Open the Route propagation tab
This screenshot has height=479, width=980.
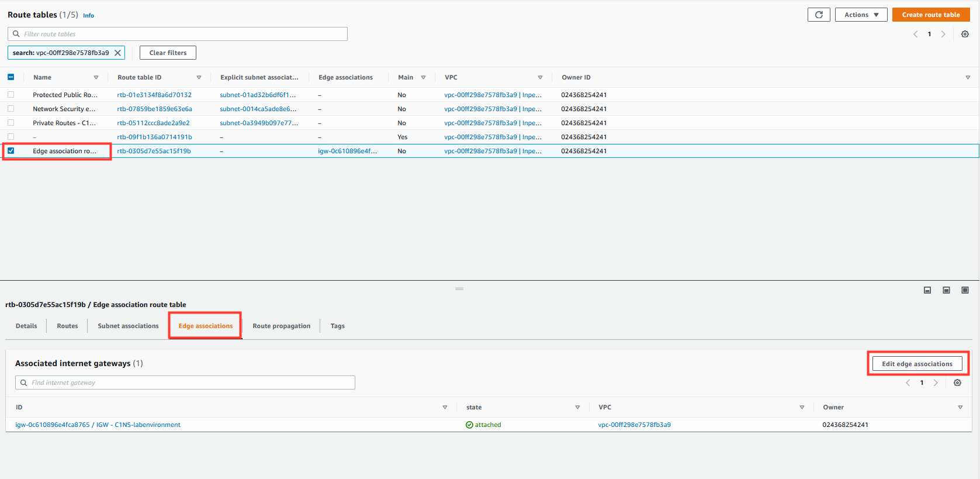282,326
